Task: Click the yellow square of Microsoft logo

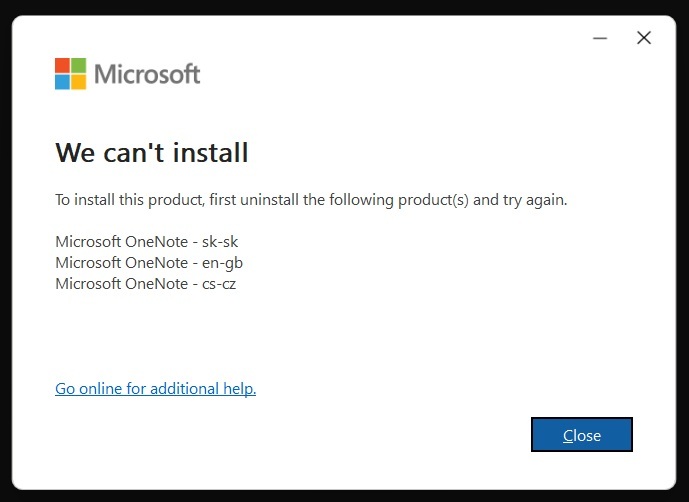Action: tap(78, 82)
